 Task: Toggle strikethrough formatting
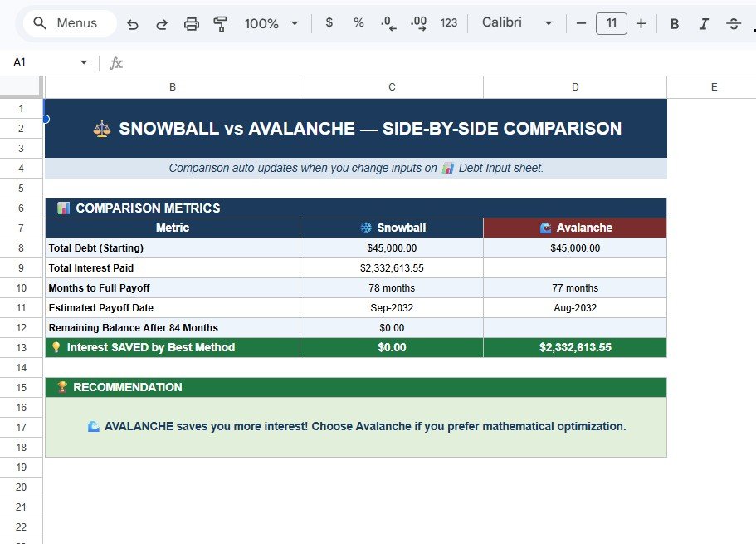pos(734,23)
